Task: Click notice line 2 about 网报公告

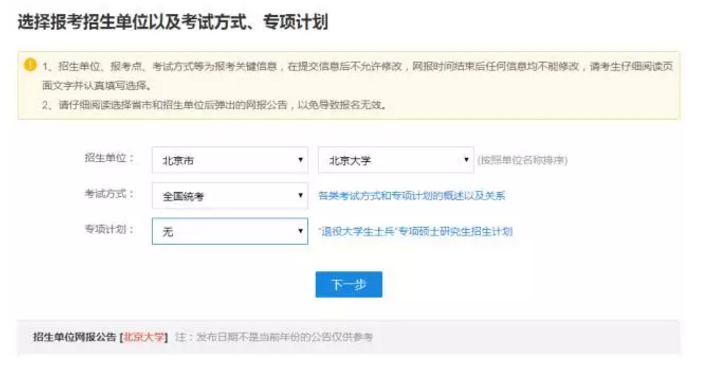Action: [x=215, y=105]
